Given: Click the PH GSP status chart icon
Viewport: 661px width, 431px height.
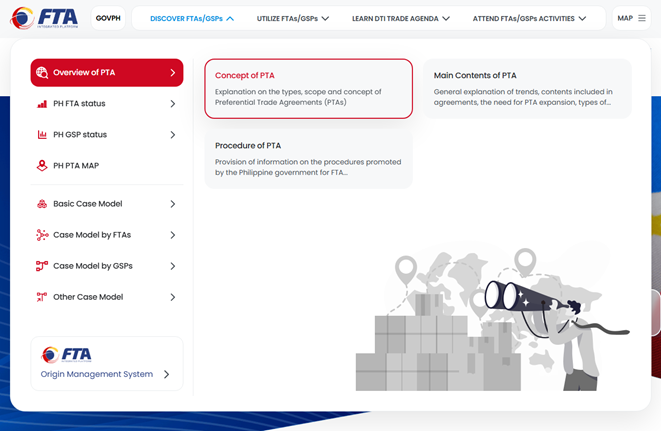Looking at the screenshot, I should pos(42,135).
